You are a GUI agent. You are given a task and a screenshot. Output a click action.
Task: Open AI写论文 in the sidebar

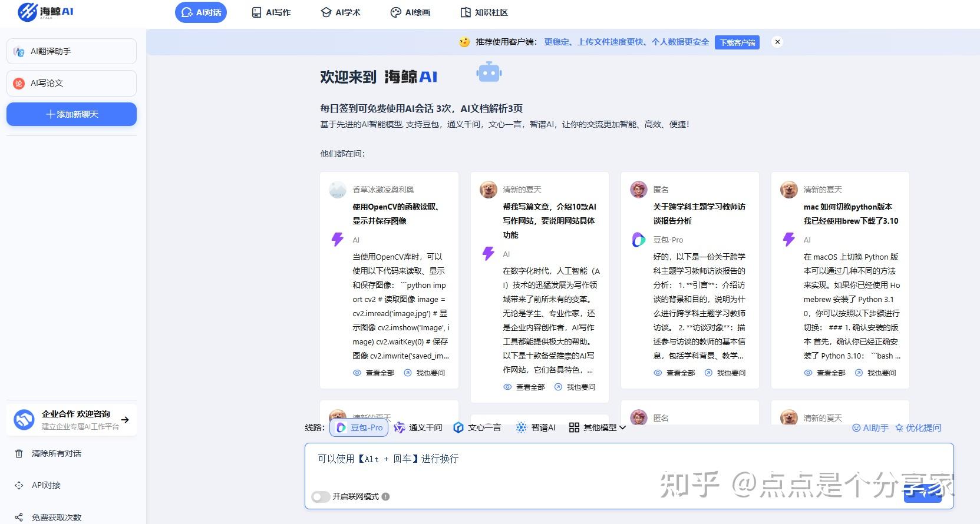[71, 83]
